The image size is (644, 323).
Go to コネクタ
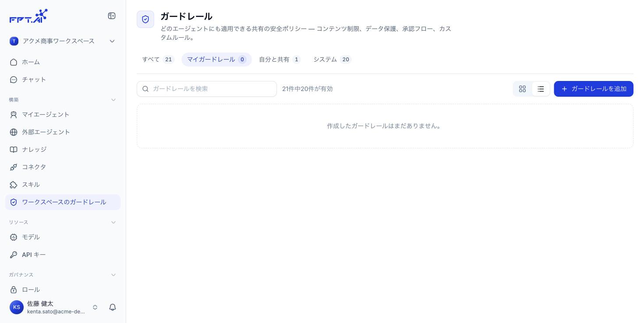(63, 167)
